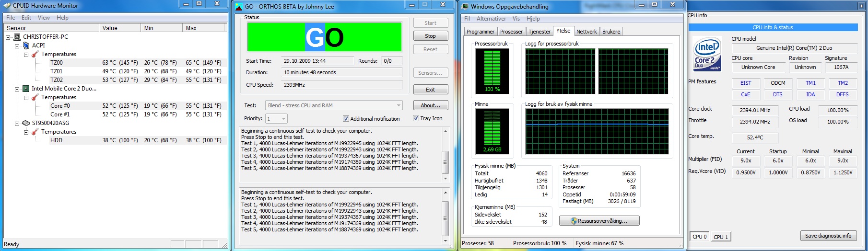
Task: Switch to the Nettverk tab
Action: [586, 32]
